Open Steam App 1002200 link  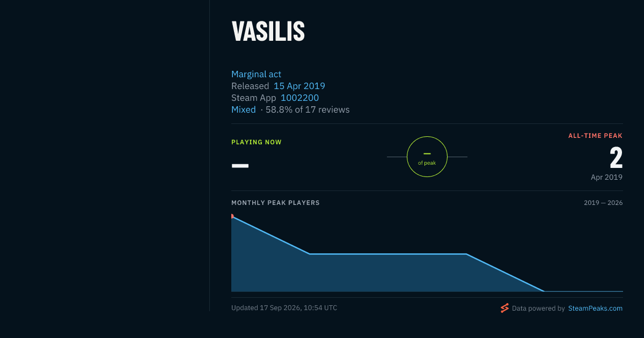299,98
